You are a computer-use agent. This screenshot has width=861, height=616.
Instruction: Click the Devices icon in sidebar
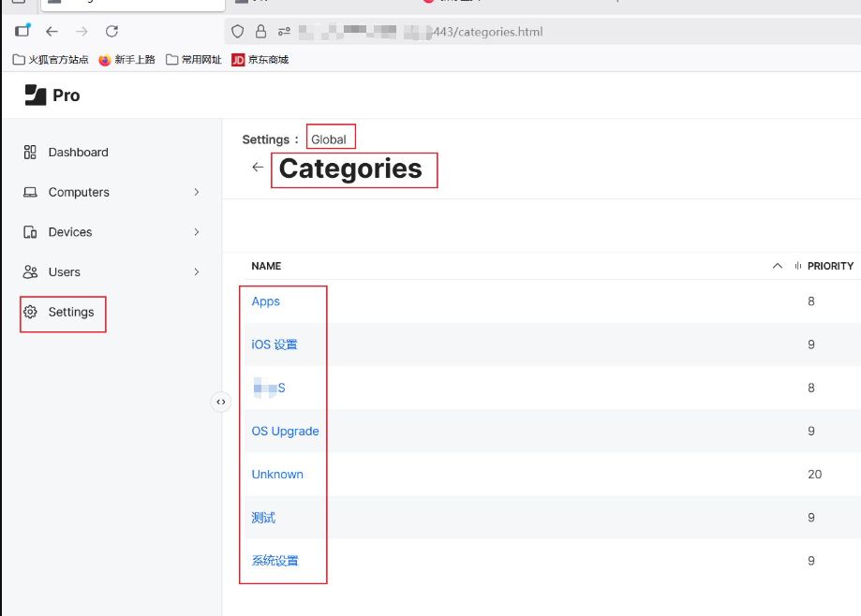pos(30,232)
